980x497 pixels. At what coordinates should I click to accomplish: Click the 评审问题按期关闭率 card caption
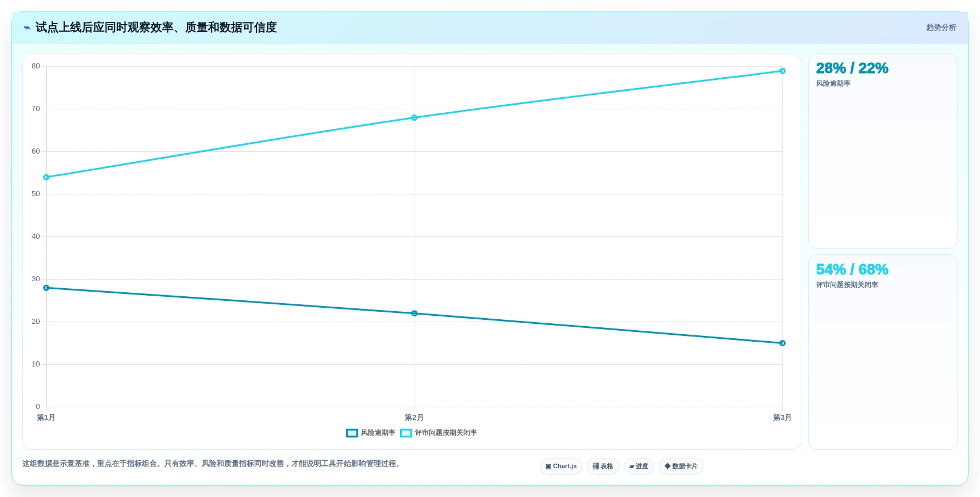847,285
